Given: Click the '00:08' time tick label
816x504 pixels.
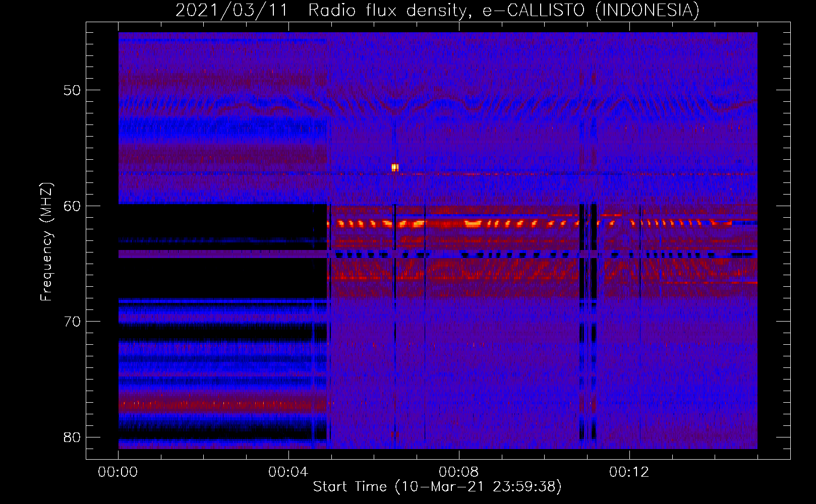Looking at the screenshot, I should pyautogui.click(x=458, y=472).
